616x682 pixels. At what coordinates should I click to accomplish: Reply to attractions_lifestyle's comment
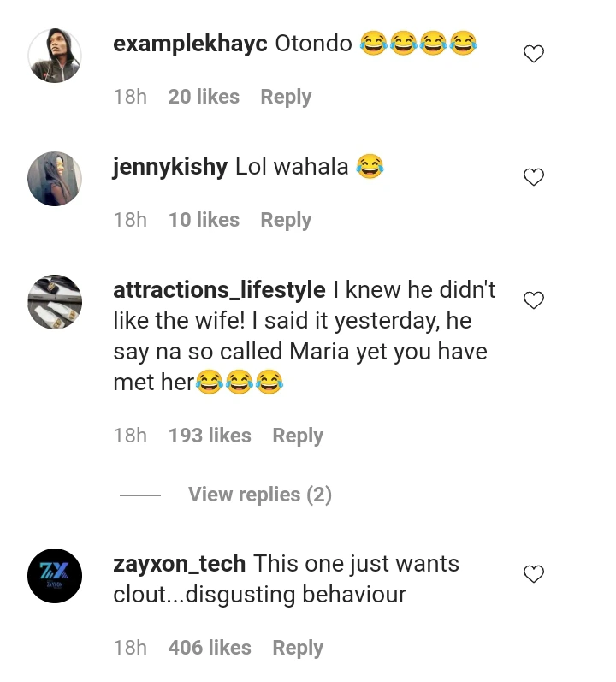298,436
